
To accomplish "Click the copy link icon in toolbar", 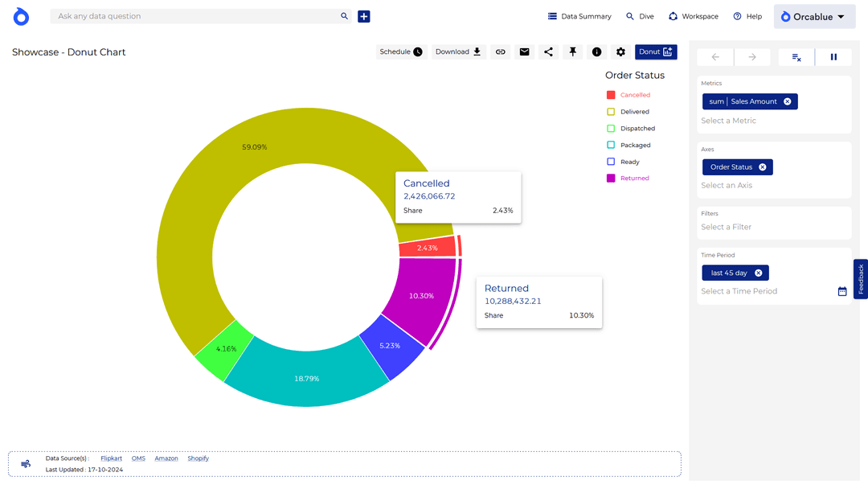I will click(500, 52).
